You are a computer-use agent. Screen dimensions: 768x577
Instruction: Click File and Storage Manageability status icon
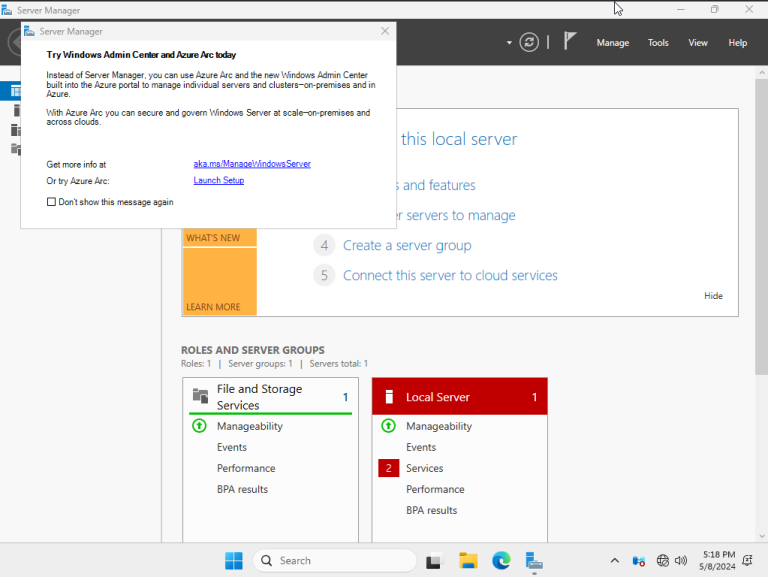199,426
